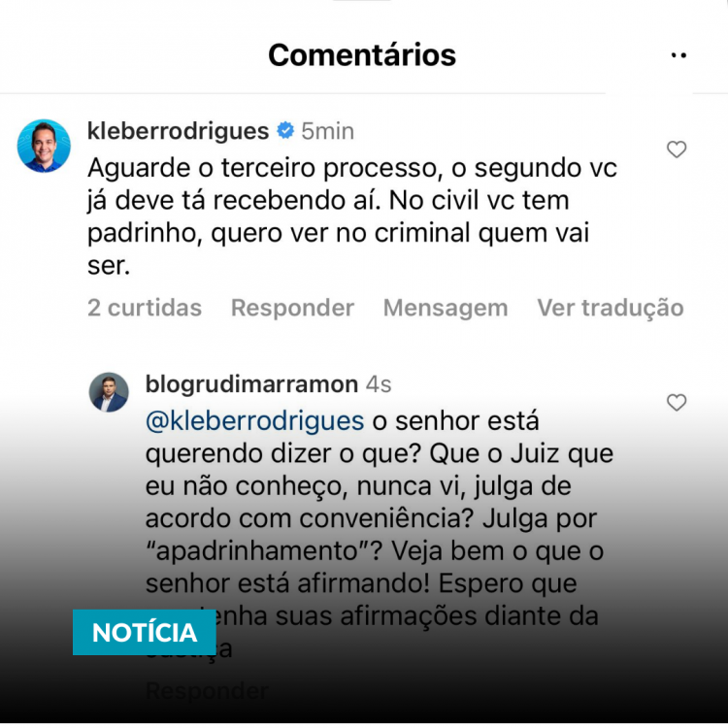
Task: Click the blue verified badge icon
Action: (x=285, y=130)
